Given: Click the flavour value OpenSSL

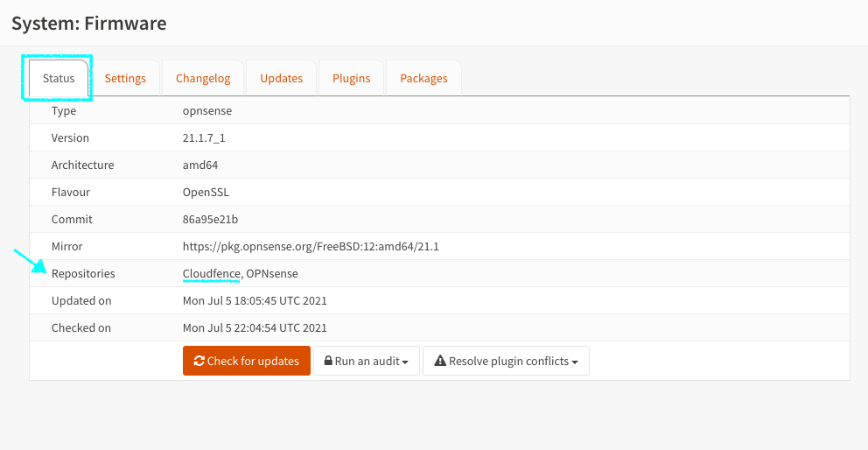Looking at the screenshot, I should point(206,193).
